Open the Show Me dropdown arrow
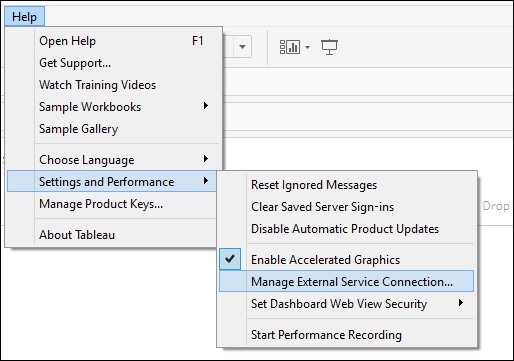The width and height of the screenshot is (514, 361). click(x=307, y=47)
